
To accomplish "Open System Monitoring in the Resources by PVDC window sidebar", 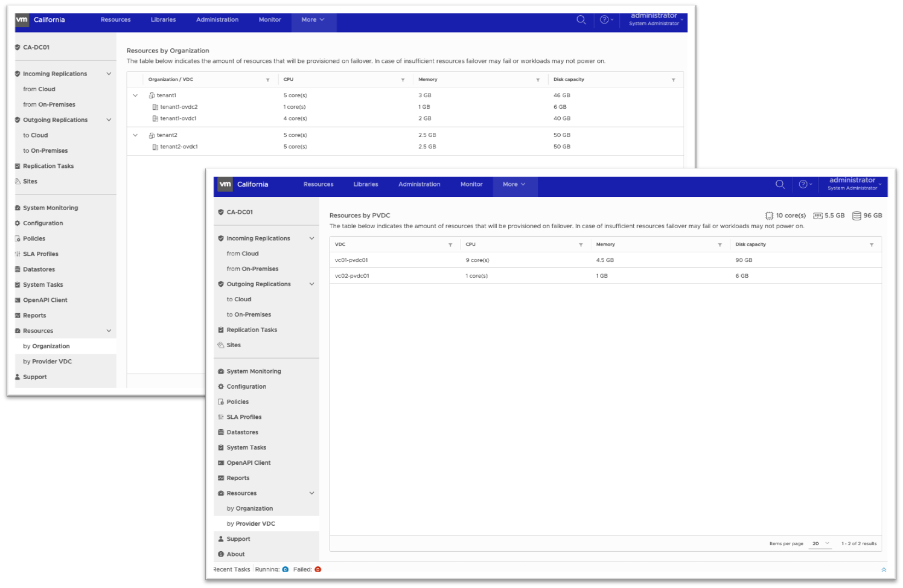I will [254, 371].
